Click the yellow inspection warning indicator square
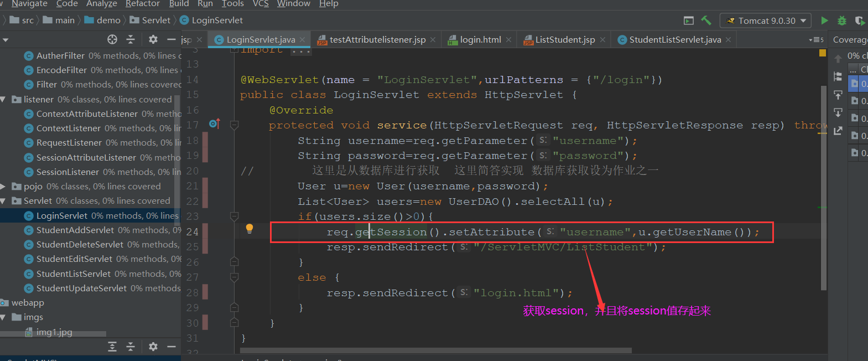Viewport: 868px width, 361px height. 823,53
